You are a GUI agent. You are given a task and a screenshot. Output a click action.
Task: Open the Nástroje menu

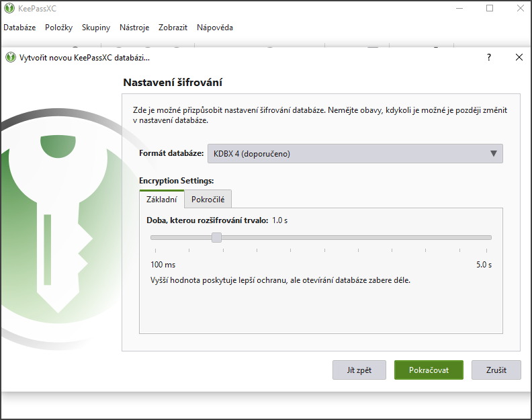134,28
